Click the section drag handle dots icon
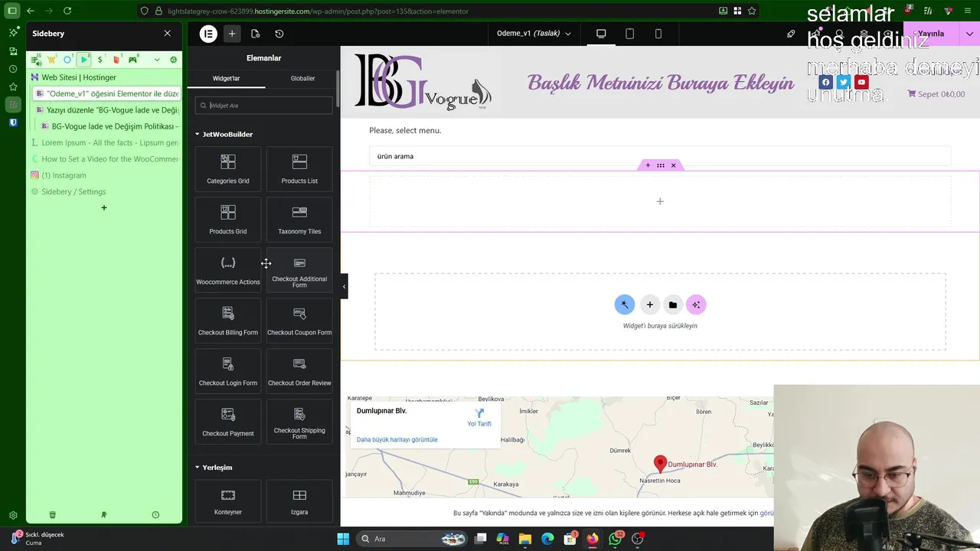The width and height of the screenshot is (980, 551). 660,165
